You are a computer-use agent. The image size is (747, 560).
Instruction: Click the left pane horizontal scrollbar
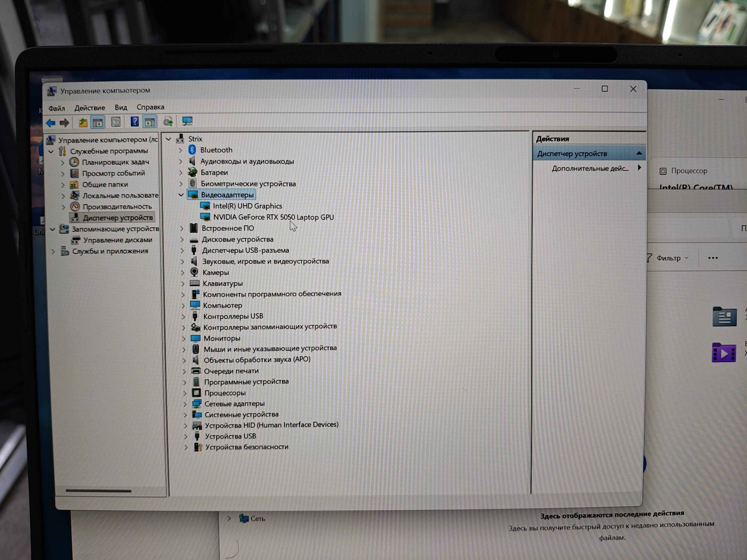tap(98, 491)
